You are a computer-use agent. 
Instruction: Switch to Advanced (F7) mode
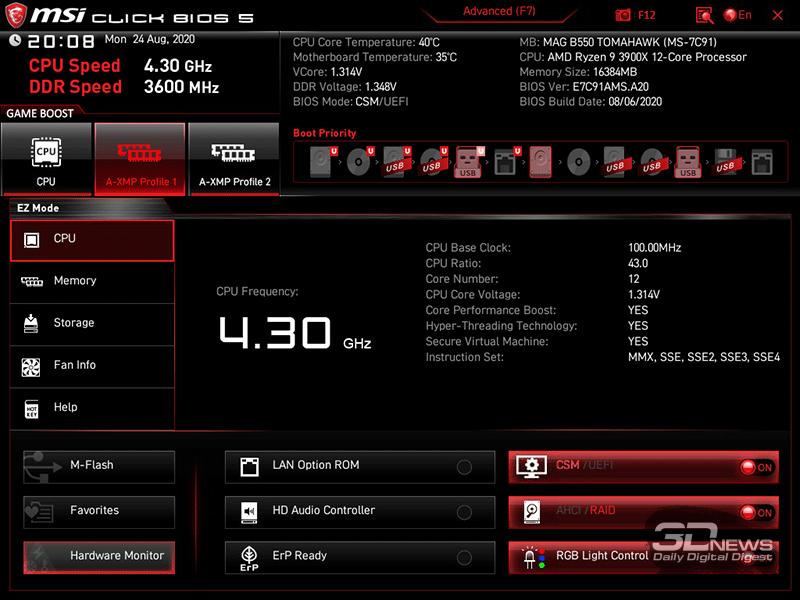499,11
